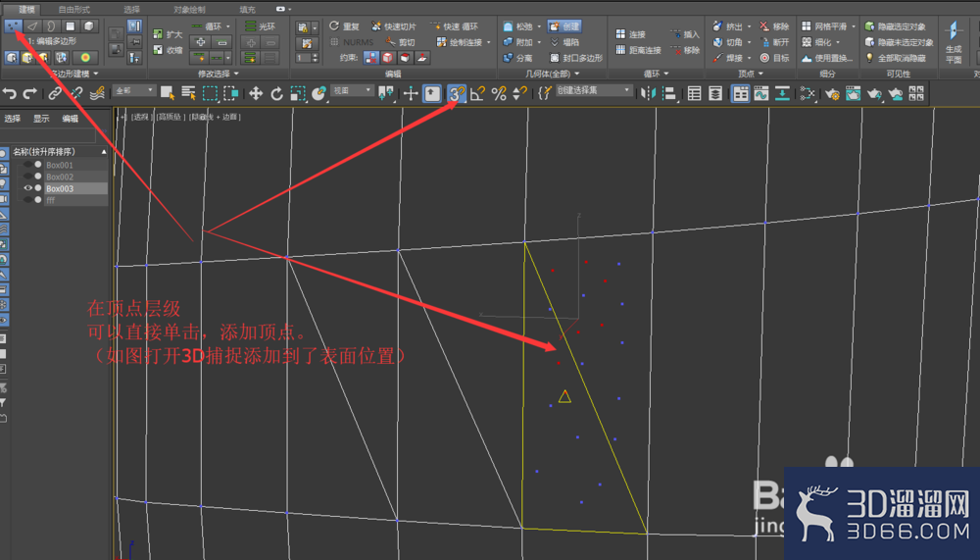Screen dimensions: 980x560
Task: Choose Rectangular Selection Region icon
Action: (210, 94)
